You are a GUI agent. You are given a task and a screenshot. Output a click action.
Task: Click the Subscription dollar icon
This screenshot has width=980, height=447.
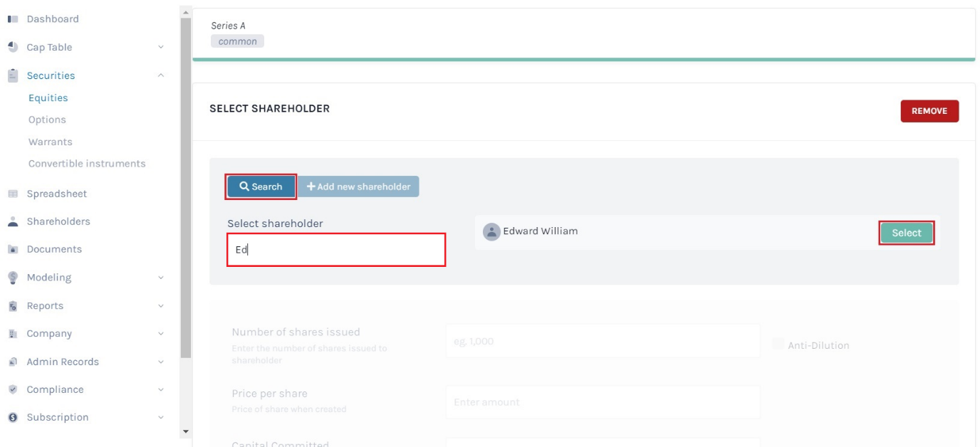12,417
